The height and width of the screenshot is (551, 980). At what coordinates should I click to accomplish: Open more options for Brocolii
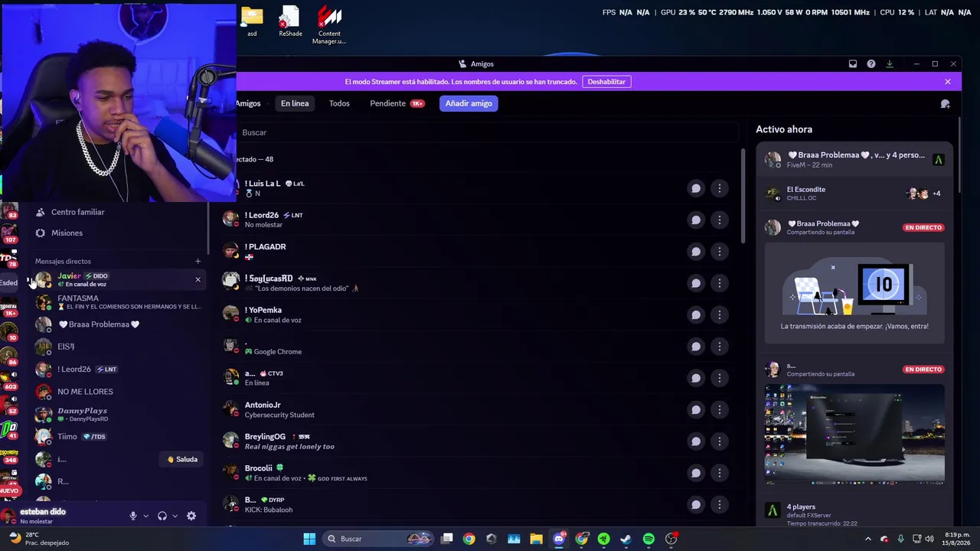(720, 473)
